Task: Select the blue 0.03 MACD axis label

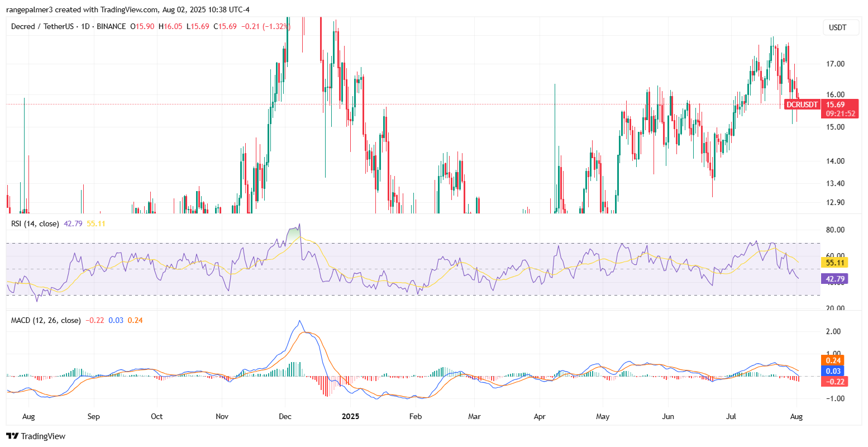Action: 833,371
